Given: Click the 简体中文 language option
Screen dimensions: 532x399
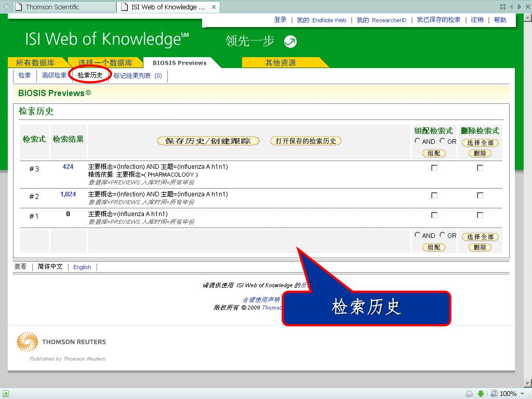Looking at the screenshot, I should point(50,267).
